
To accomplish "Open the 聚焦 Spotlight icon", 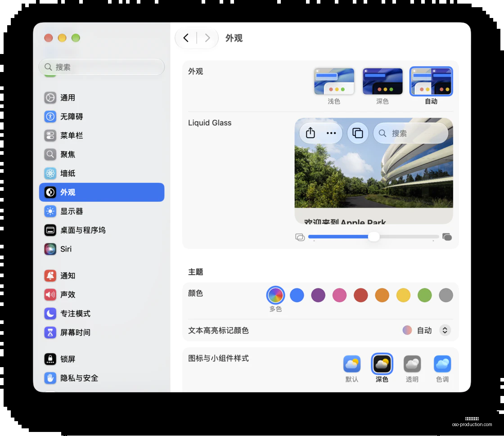I will coord(50,154).
